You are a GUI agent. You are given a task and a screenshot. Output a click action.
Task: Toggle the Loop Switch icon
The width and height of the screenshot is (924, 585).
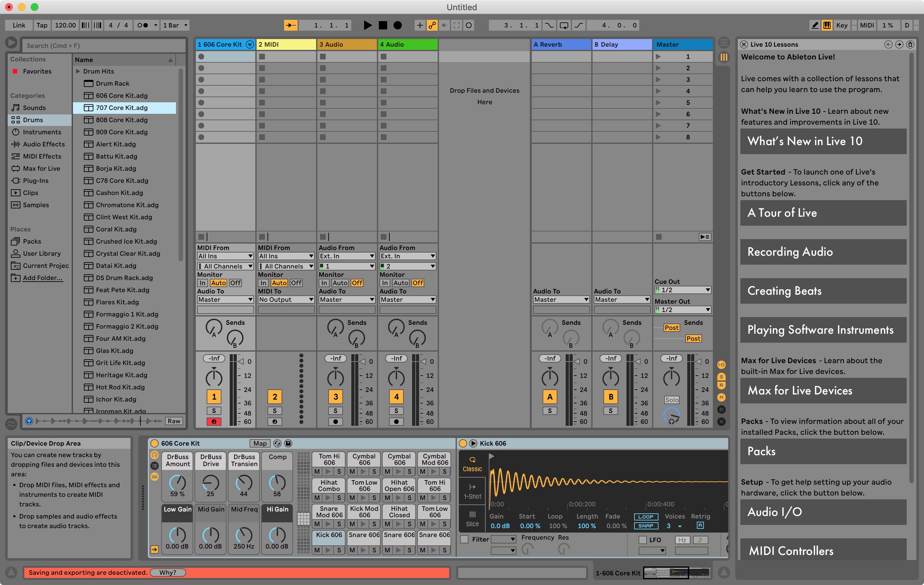[x=564, y=25]
